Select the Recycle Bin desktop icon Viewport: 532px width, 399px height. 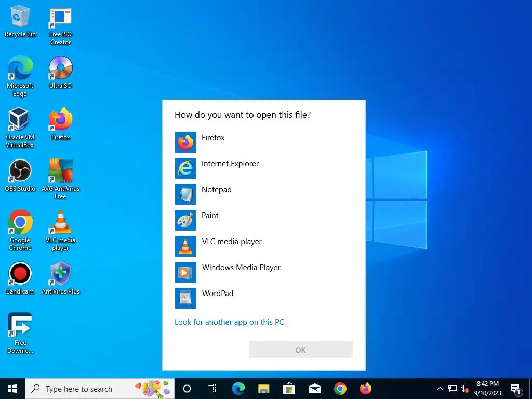pyautogui.click(x=20, y=21)
